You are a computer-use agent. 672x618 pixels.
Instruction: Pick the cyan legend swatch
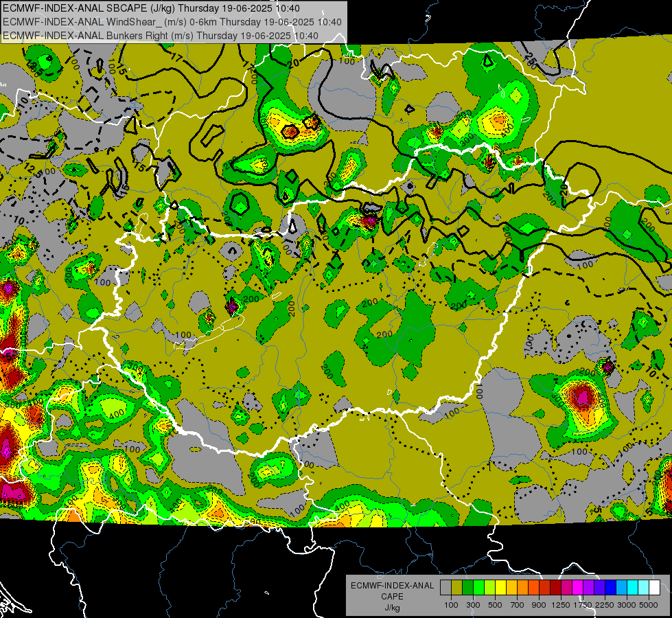(x=633, y=588)
